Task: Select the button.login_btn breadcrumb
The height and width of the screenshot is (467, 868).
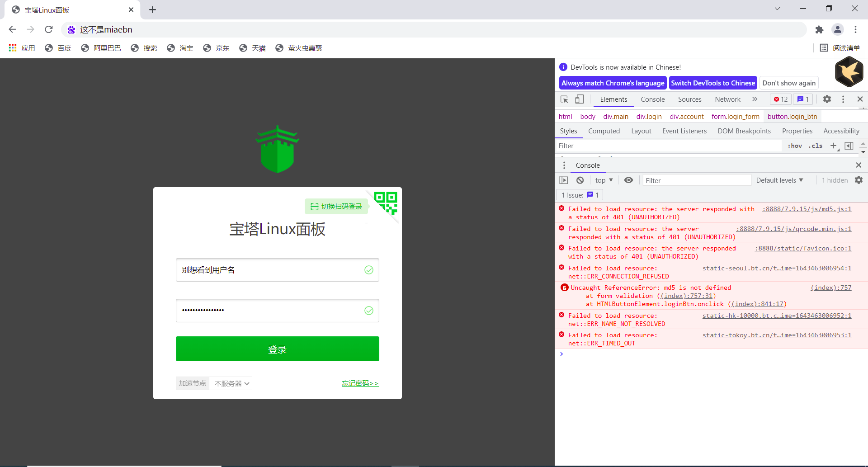Action: 792,117
